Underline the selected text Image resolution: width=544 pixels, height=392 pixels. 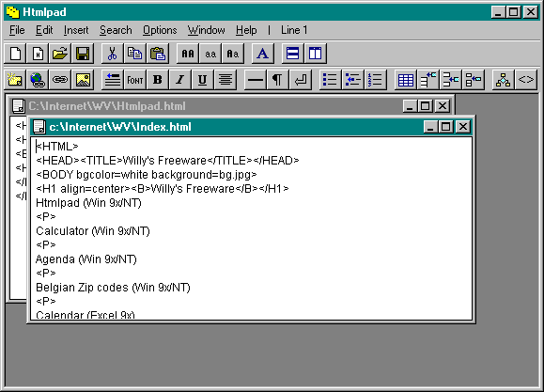(x=203, y=80)
